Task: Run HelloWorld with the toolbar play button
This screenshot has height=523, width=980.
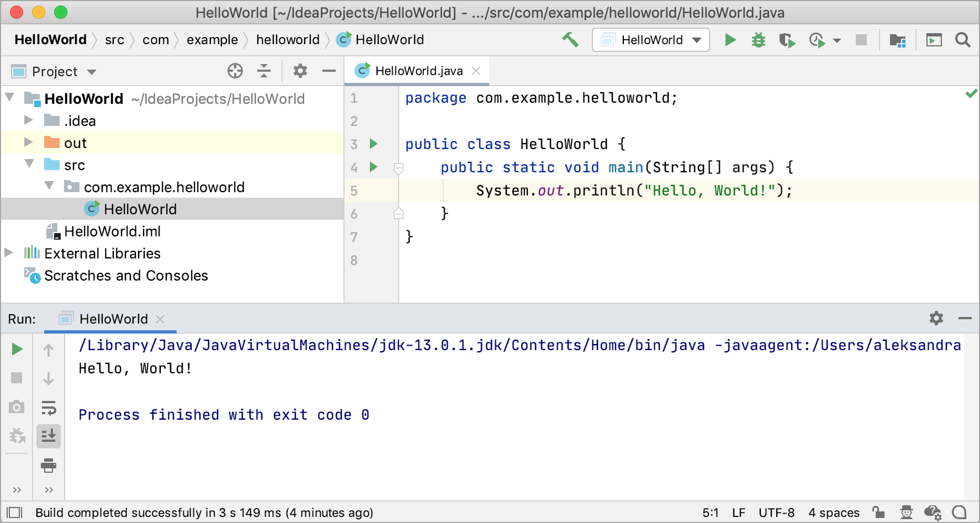Action: [730, 40]
